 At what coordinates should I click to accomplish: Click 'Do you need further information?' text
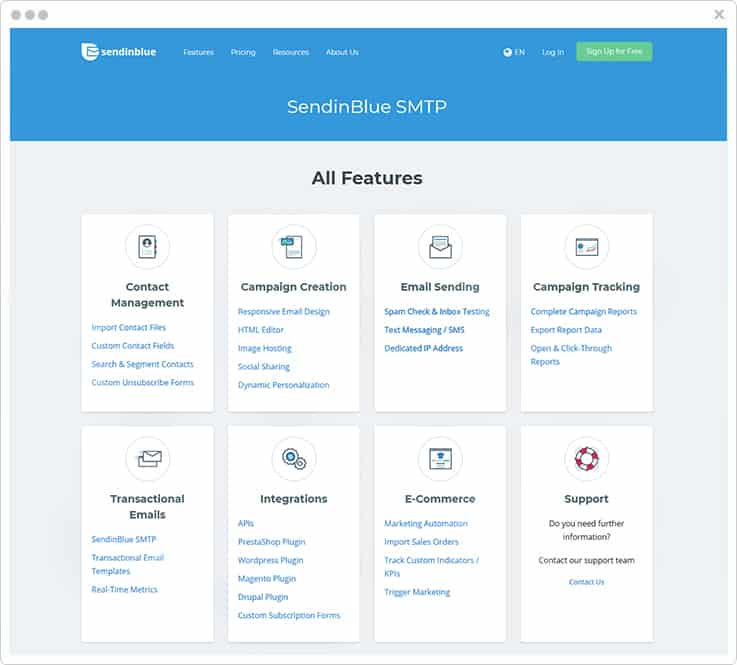pos(587,530)
